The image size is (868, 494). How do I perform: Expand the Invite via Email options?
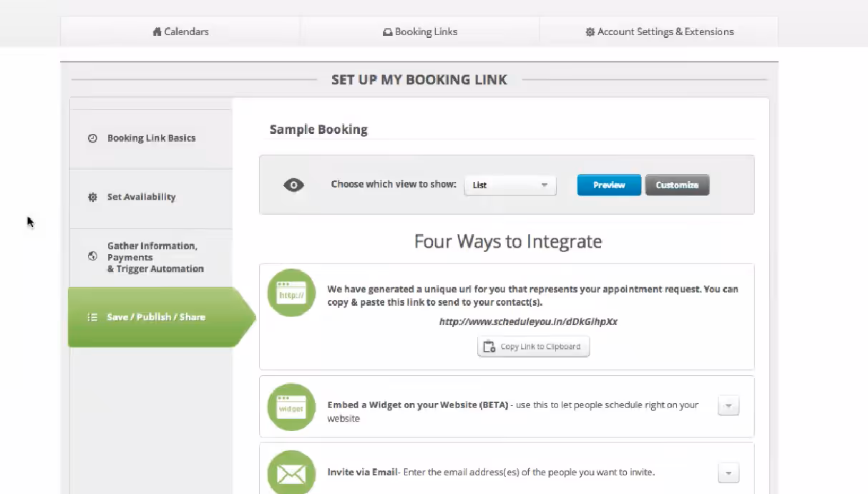coord(728,473)
